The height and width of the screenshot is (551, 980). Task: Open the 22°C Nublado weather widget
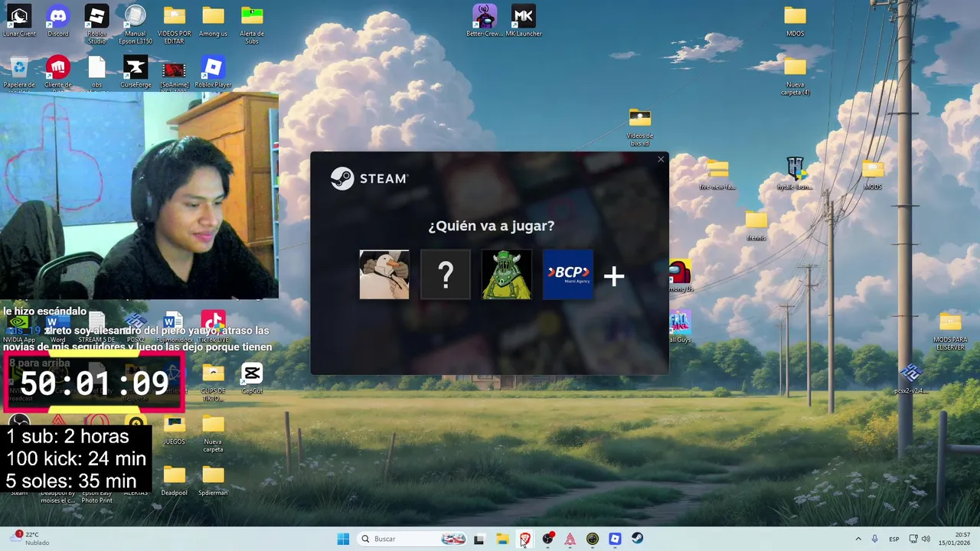31,539
